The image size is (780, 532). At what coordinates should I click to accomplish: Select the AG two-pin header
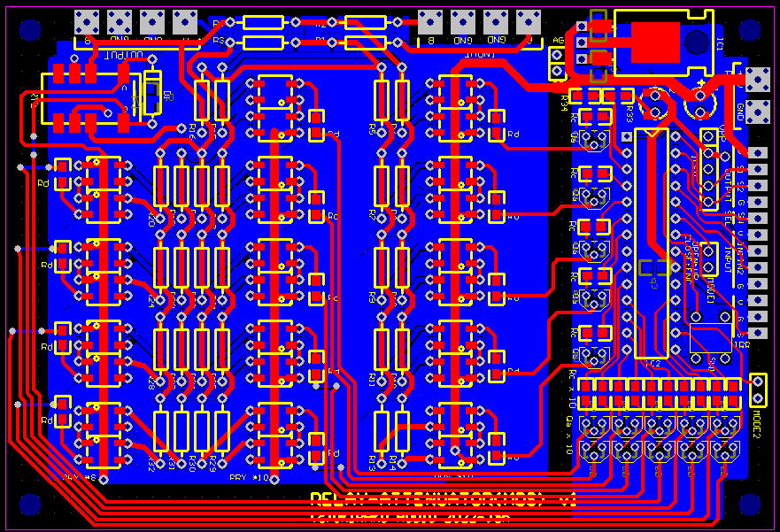tap(557, 63)
